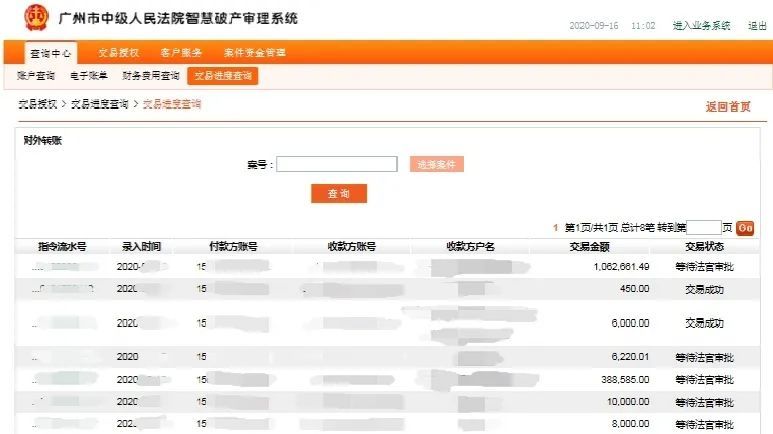Viewport: 773px width, 434px height.
Task: Select the amount 1,062,661.49
Action: [x=621, y=267]
